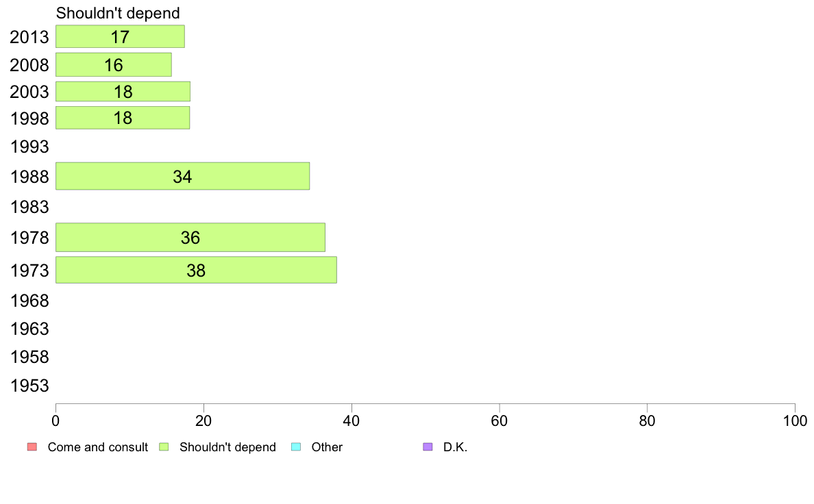The height and width of the screenshot is (504, 814).
Task: Select the 2013 bar showing 17
Action: point(120,37)
